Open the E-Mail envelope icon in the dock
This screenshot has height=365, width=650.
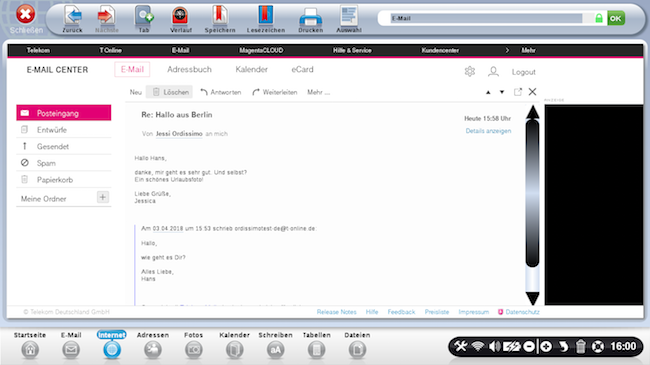point(71,350)
